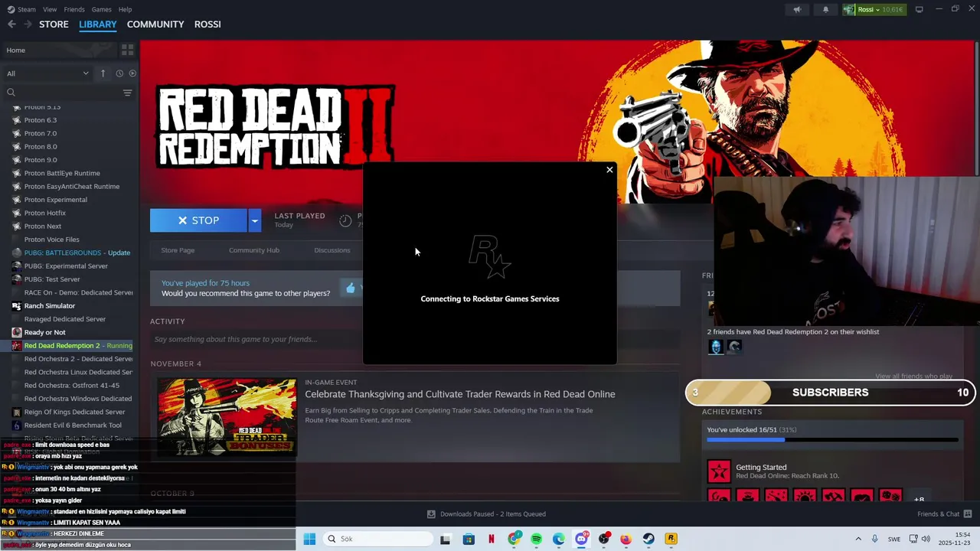Open Steam taskbar icon
The image size is (980, 551).
648,539
